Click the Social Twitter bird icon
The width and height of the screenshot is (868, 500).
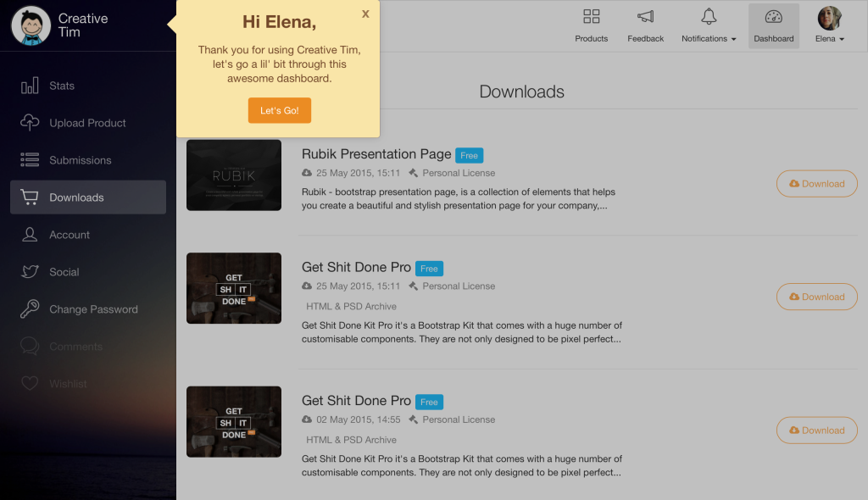tap(30, 272)
